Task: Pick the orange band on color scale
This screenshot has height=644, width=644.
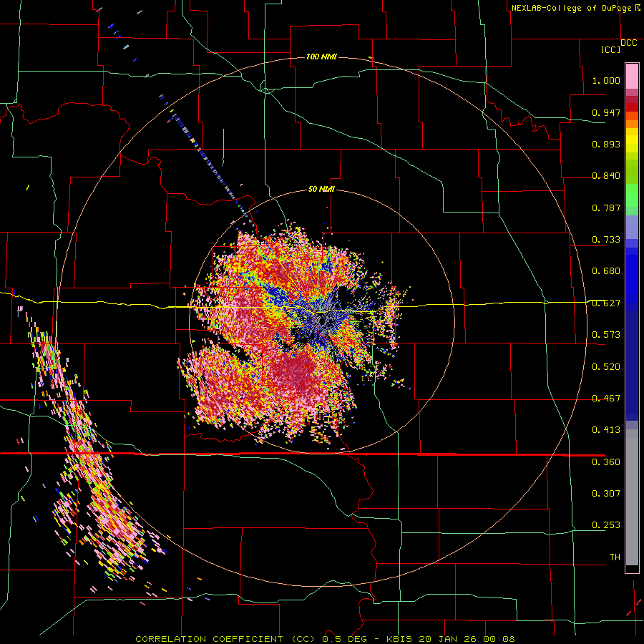Action: coord(632,124)
